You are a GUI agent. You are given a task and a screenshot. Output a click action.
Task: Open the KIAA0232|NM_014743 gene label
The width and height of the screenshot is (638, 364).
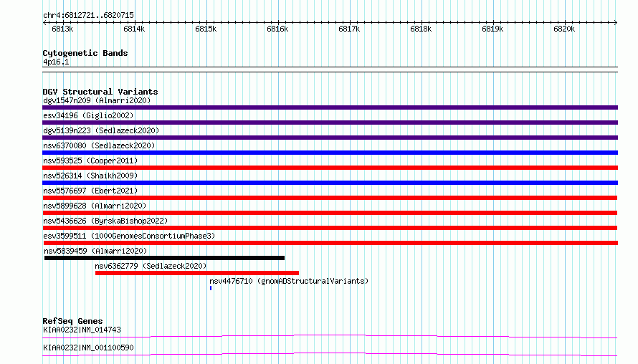[x=82, y=330]
